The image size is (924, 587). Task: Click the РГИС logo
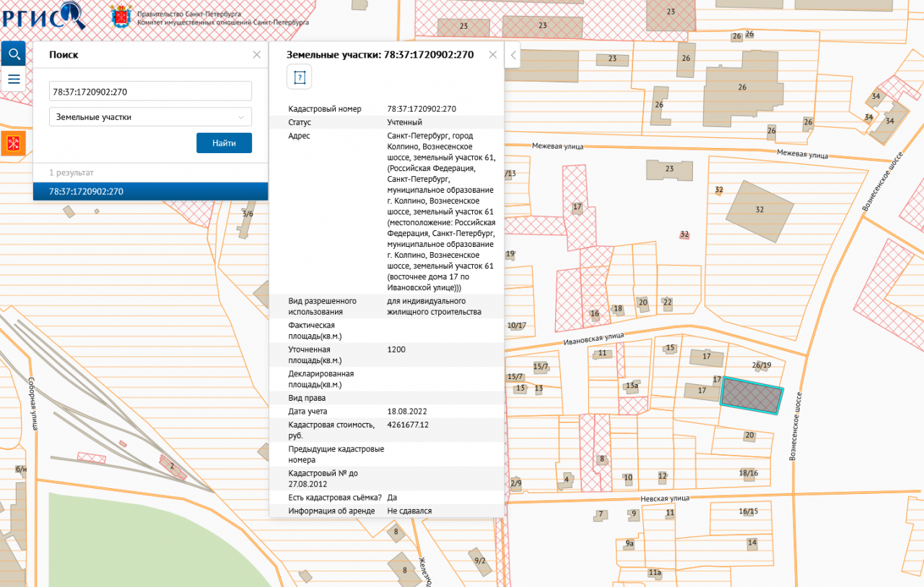[x=43, y=14]
